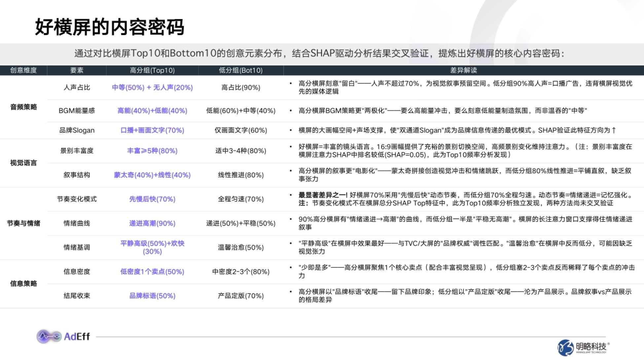Click the 差异解读 column header
The width and height of the screenshot is (644, 363).
pyautogui.click(x=463, y=70)
